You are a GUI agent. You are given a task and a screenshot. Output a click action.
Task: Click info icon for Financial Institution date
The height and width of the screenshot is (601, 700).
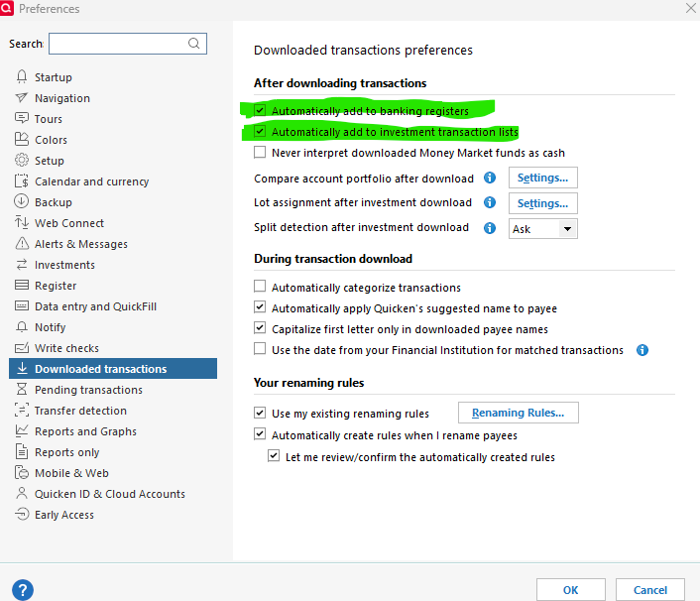[x=642, y=350]
